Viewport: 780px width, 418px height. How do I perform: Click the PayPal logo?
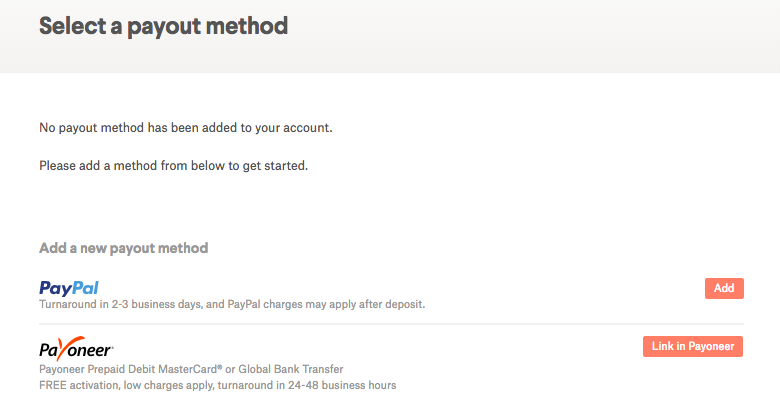(x=69, y=288)
